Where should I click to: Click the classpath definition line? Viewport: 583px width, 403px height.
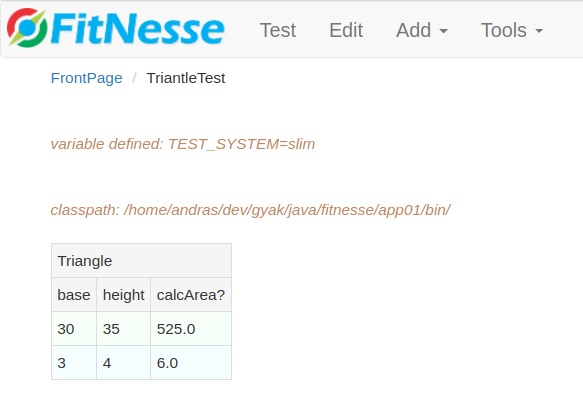250,210
